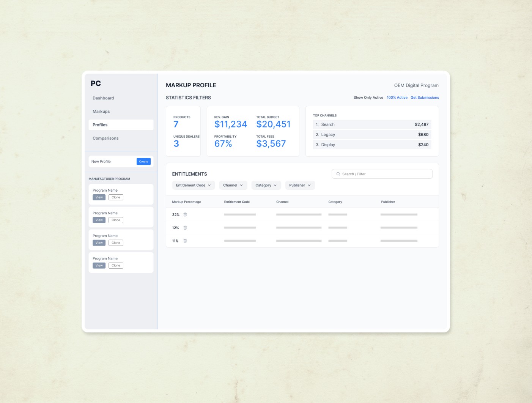The image size is (532, 403).
Task: Select the Legacy row in Top Channels
Action: (372, 135)
